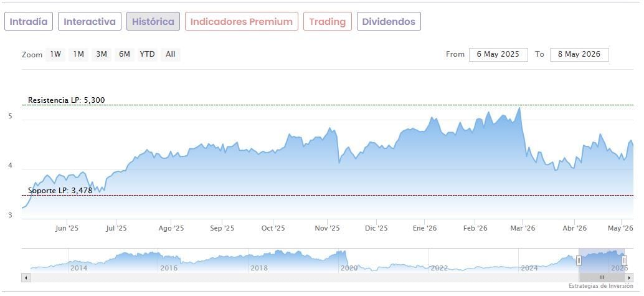Viewport: 644px width, 296px height.
Task: Grab the left navigator range handle
Action: click(x=579, y=260)
